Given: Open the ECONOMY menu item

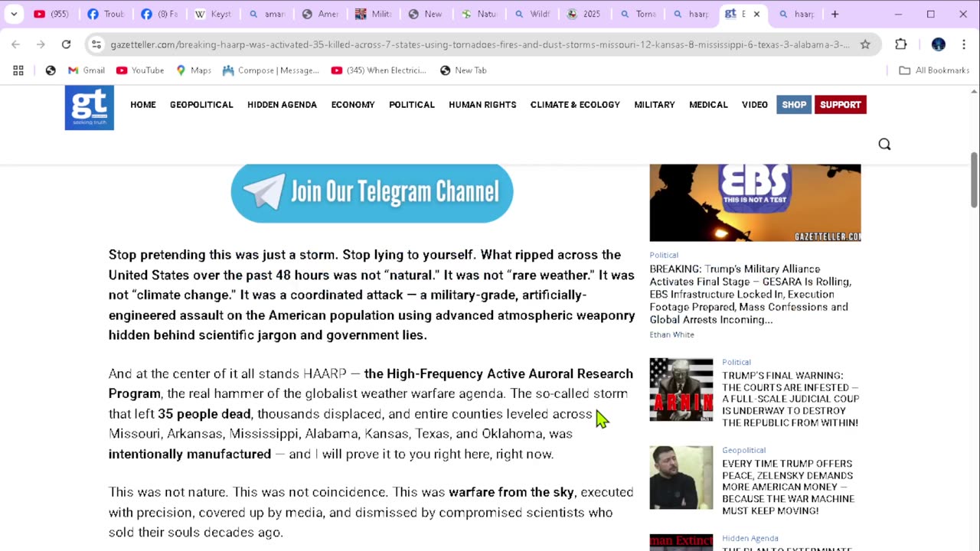Looking at the screenshot, I should tap(353, 105).
